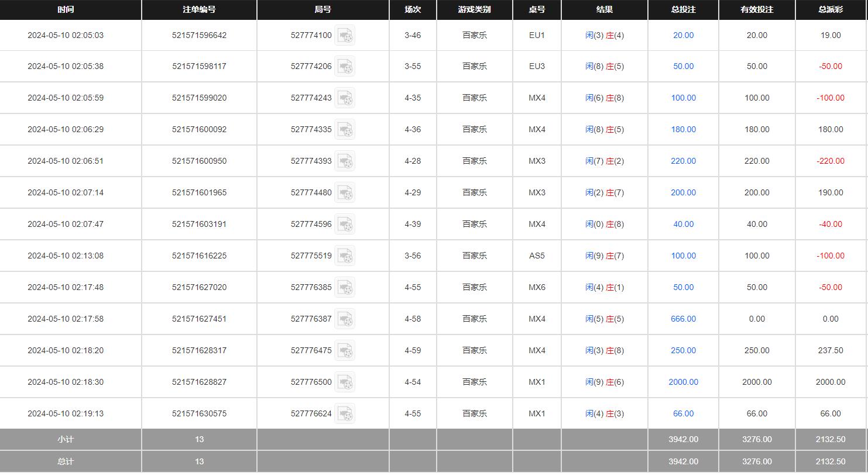The image size is (868, 476).
Task: Click session 3-46 cell
Action: [x=413, y=35]
